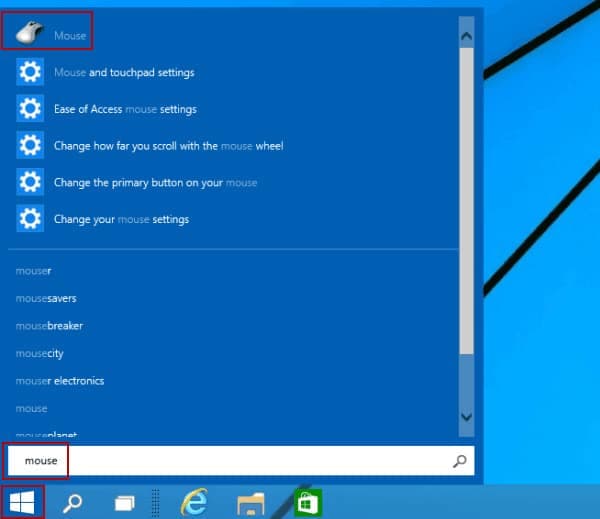This screenshot has width=600, height=519.
Task: Open 'Change the primary button on your mouse'
Action: tap(155, 183)
